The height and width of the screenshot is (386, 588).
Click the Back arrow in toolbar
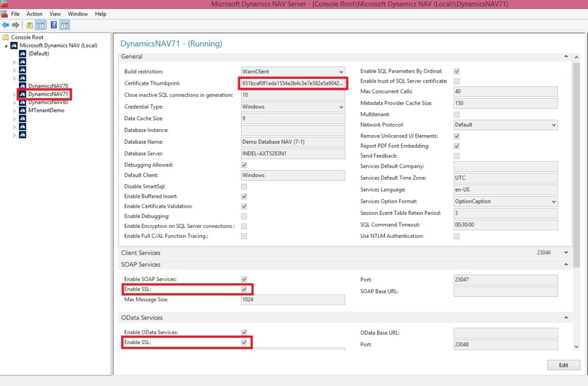click(x=5, y=25)
